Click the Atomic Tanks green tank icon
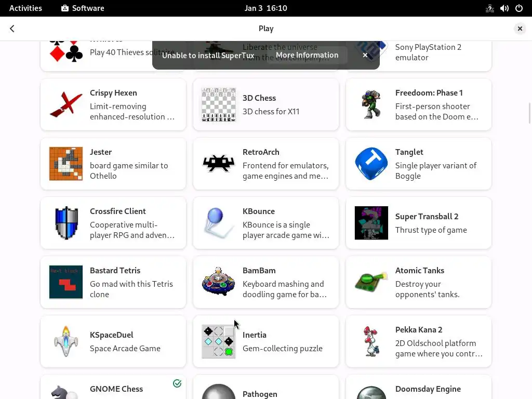 point(371,282)
